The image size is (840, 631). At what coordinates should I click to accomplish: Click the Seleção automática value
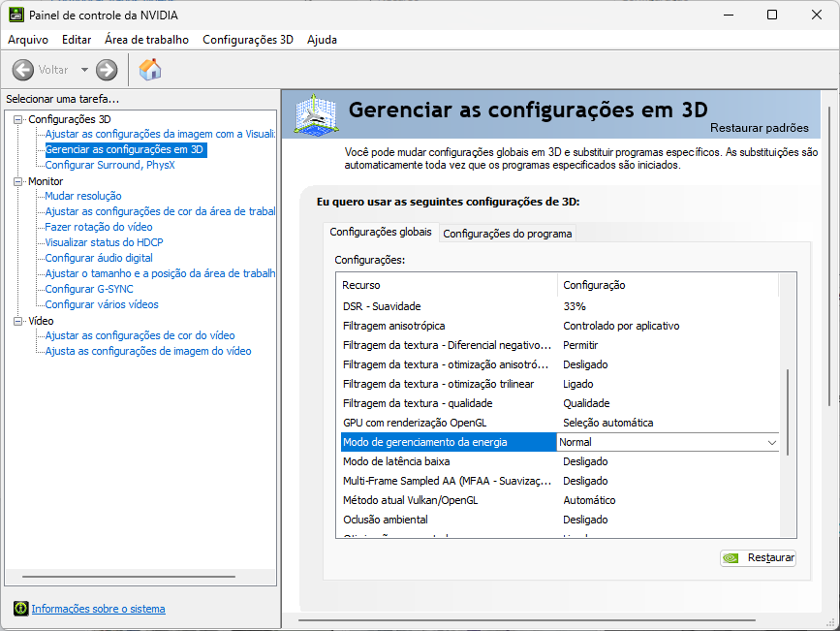608,423
